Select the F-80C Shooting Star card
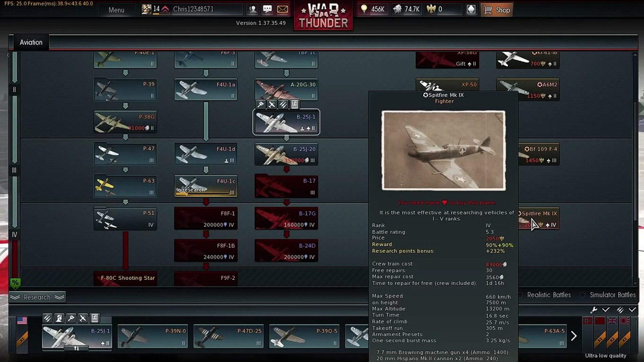 coord(125,279)
